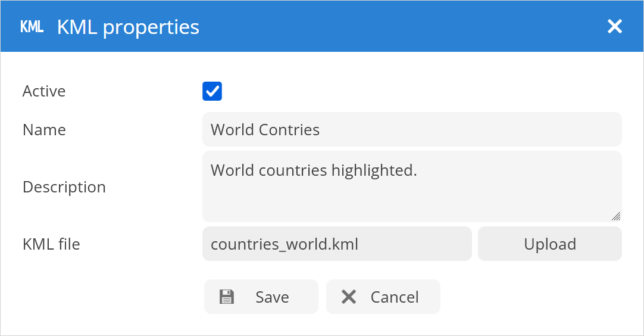The width and height of the screenshot is (644, 336).
Task: Uncheck the Active checkbox
Action: pyautogui.click(x=212, y=91)
